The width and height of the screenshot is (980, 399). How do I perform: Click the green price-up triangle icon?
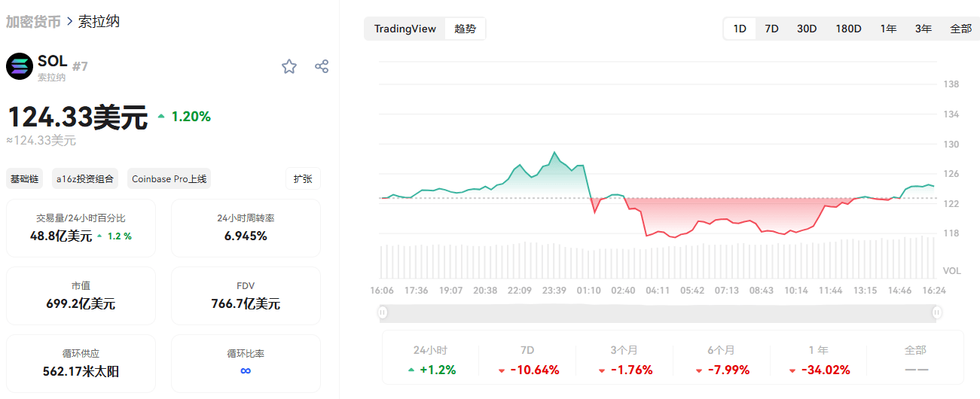161,117
